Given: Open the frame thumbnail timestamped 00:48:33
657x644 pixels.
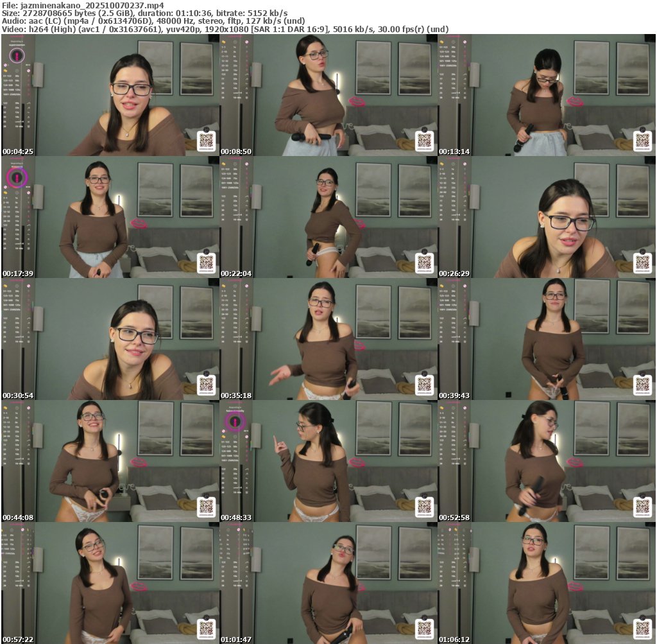Looking at the screenshot, I should [x=328, y=461].
